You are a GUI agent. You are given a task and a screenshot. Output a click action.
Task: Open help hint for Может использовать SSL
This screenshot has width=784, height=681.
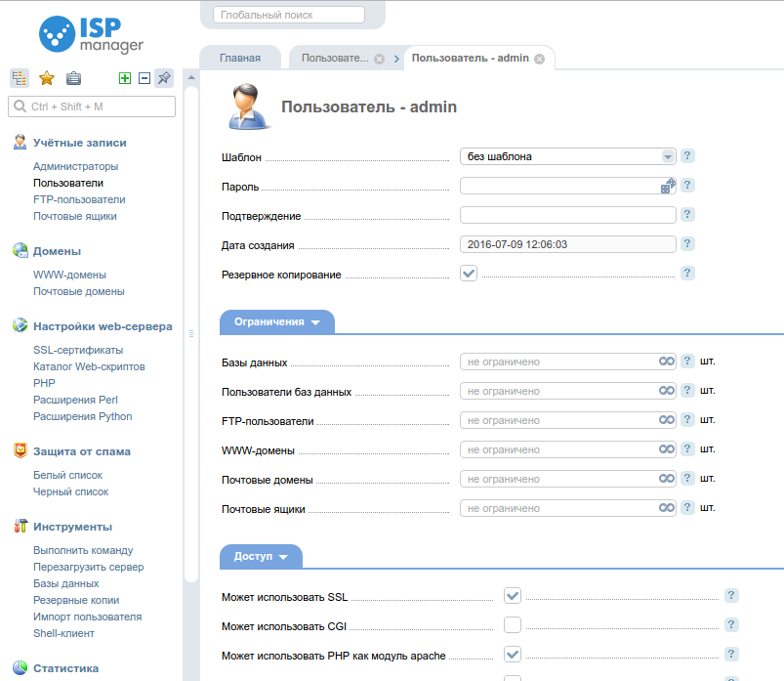[x=731, y=595]
